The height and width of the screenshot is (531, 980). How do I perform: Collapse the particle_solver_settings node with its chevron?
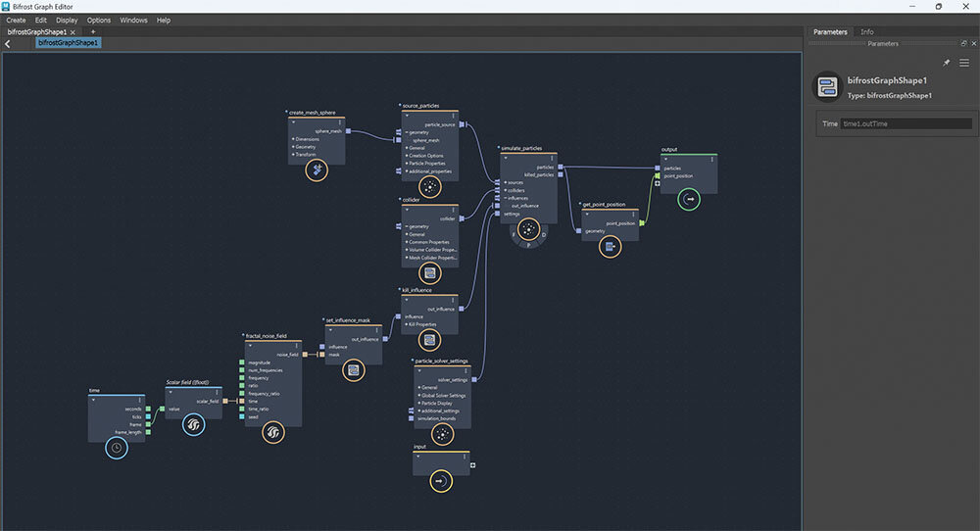click(419, 370)
